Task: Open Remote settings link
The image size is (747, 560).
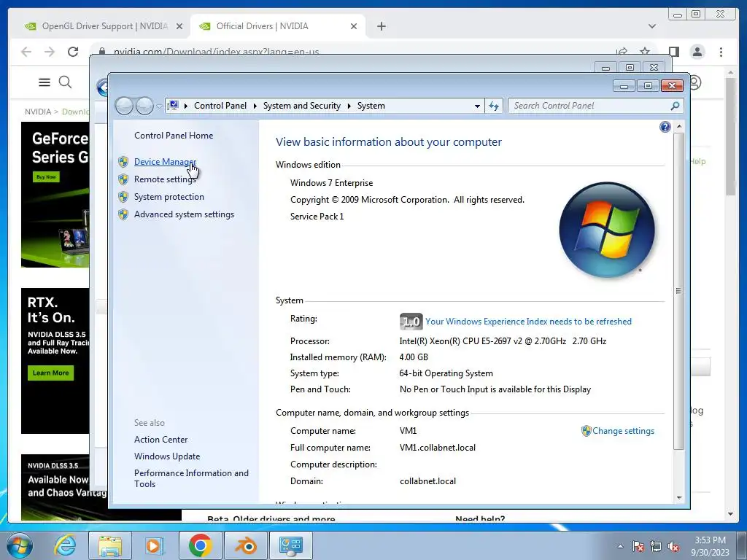Action: click(x=165, y=179)
